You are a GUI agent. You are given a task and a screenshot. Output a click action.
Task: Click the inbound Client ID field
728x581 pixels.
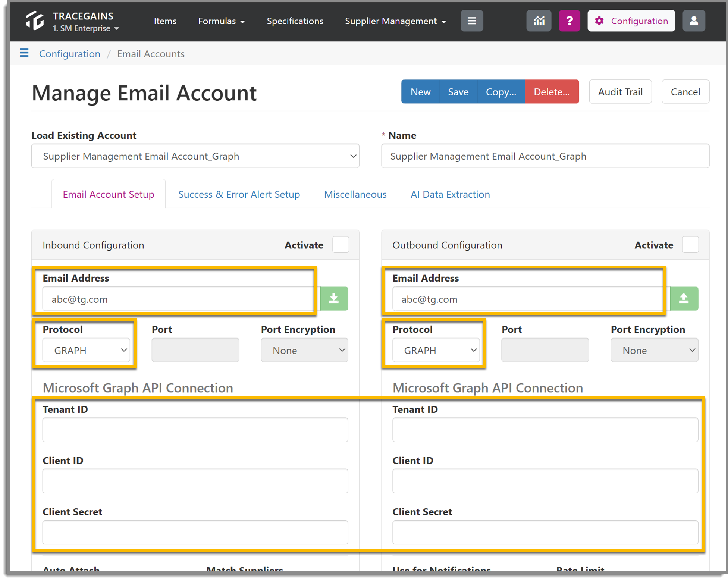[195, 481]
